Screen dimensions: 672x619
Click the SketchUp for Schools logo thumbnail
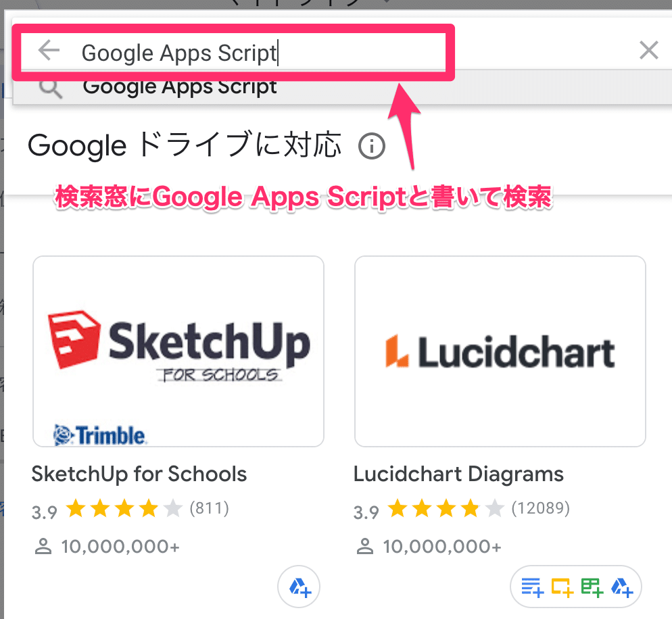pyautogui.click(x=178, y=351)
